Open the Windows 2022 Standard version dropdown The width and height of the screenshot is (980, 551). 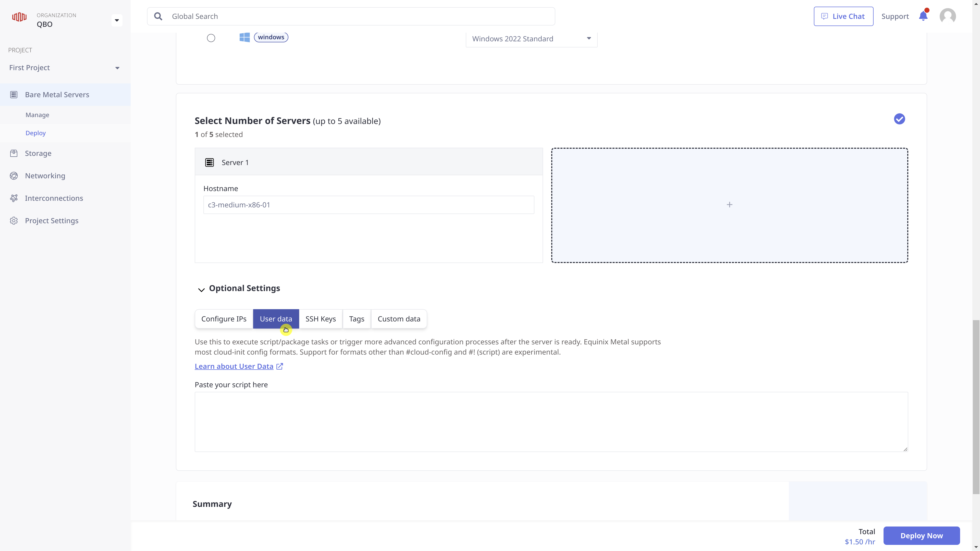531,39
